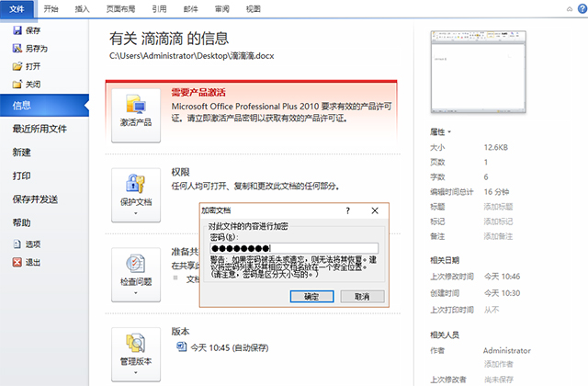Screen dimensions: 588x386
Task: Click 添加标记 to add tags
Action: coord(498,221)
